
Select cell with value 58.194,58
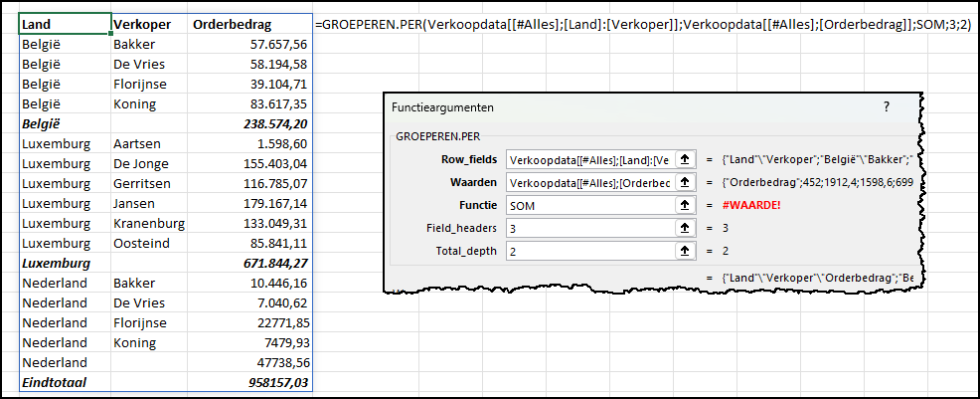point(250,65)
